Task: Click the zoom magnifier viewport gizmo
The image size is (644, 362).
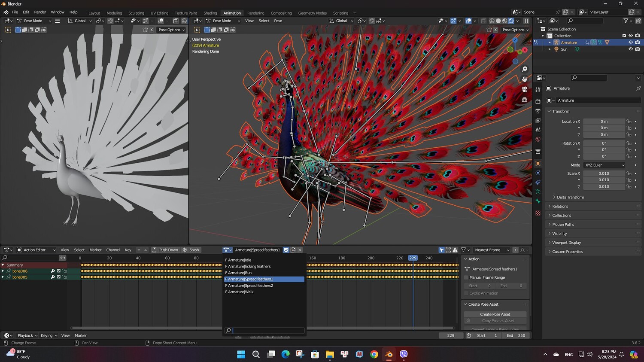Action: pyautogui.click(x=524, y=69)
